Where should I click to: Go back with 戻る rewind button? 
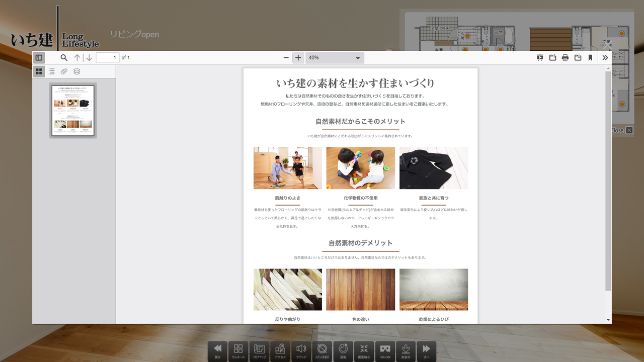tap(217, 351)
